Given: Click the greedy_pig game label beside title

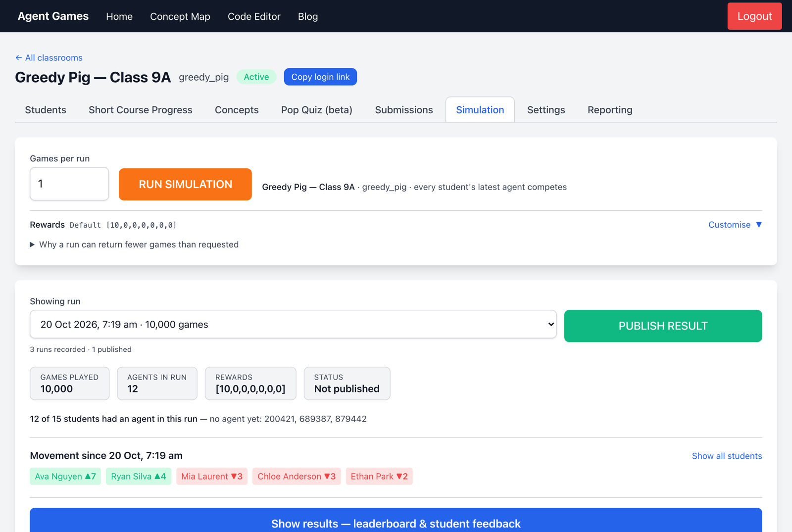Looking at the screenshot, I should (x=204, y=77).
